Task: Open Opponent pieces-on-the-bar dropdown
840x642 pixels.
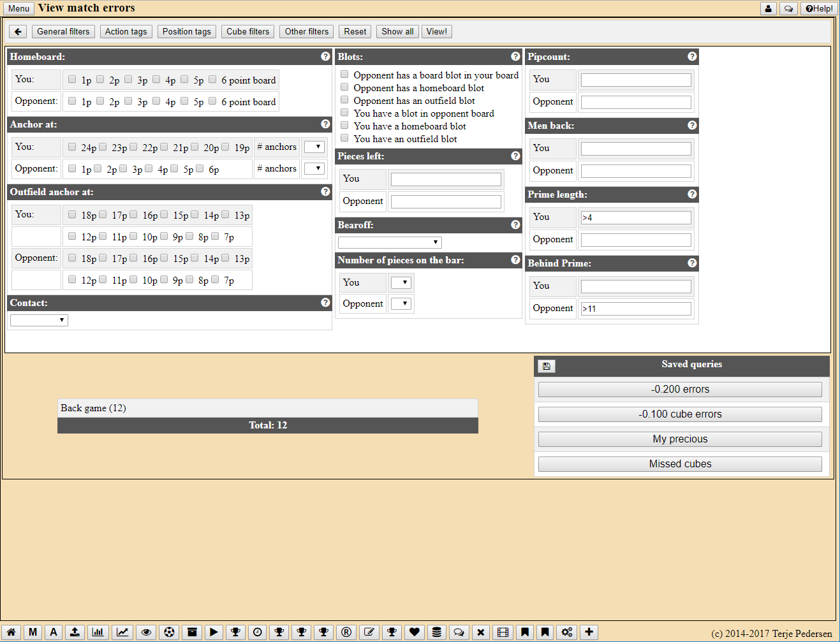Action: pos(401,304)
